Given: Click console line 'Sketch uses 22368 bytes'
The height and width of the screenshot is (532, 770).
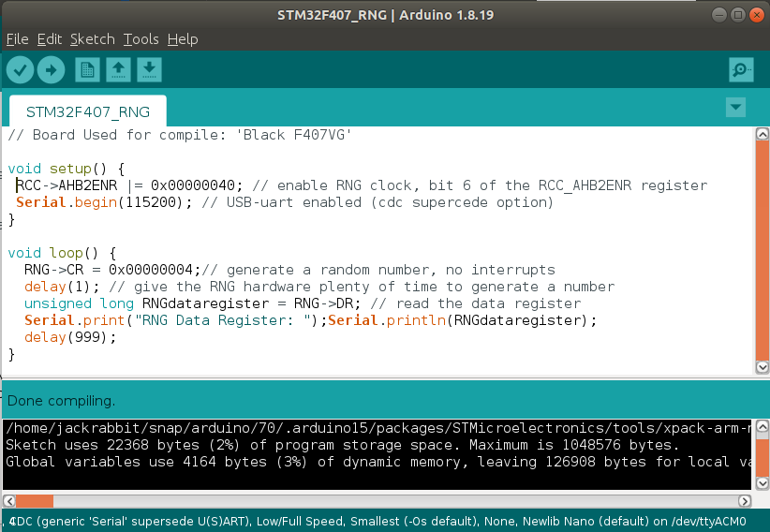Looking at the screenshot, I should coord(343,445).
